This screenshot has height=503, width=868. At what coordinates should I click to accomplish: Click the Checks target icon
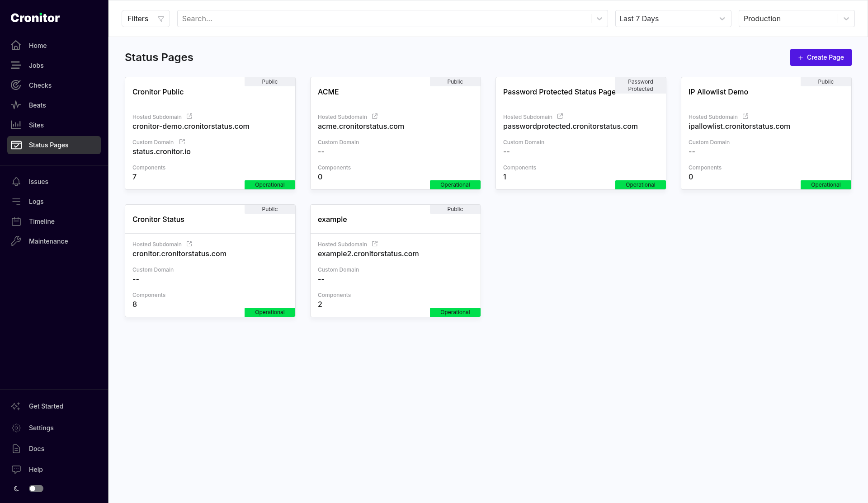click(16, 85)
